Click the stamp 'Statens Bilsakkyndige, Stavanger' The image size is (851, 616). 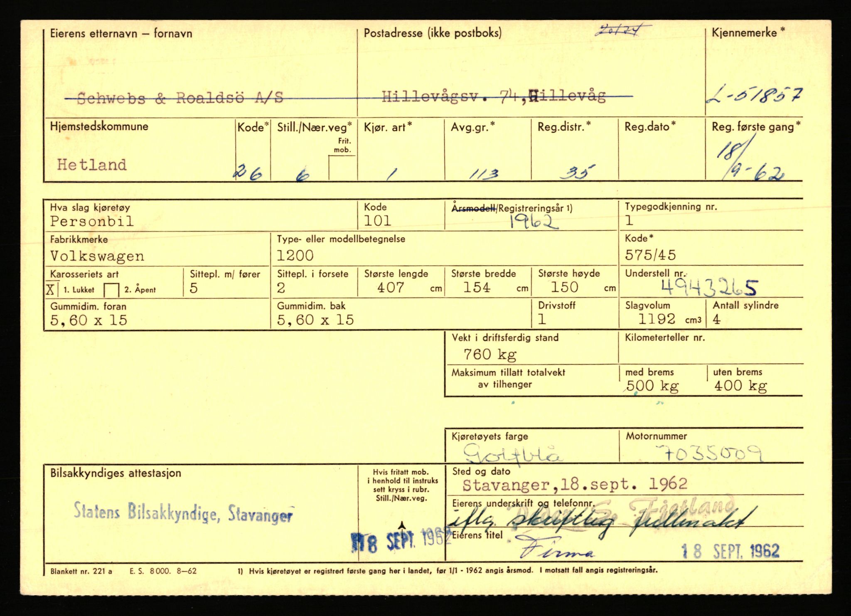[183, 513]
